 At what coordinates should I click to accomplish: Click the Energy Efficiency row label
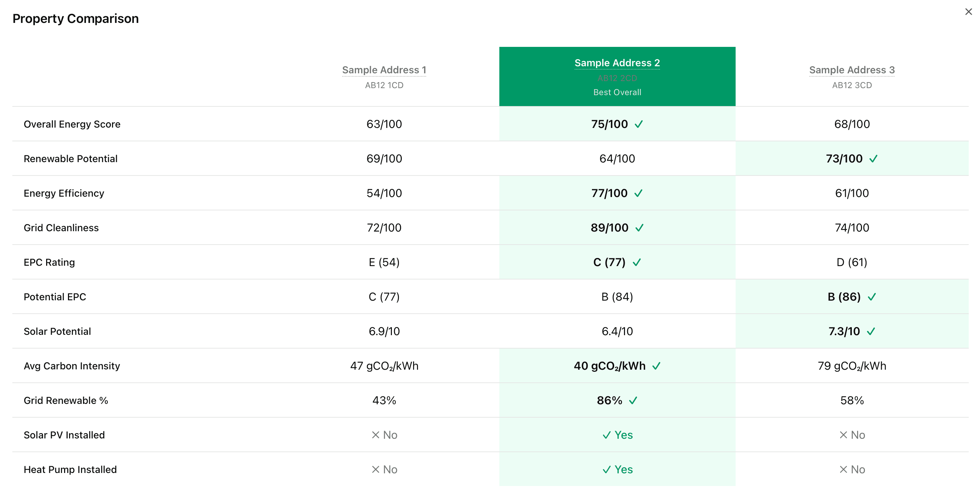[63, 193]
